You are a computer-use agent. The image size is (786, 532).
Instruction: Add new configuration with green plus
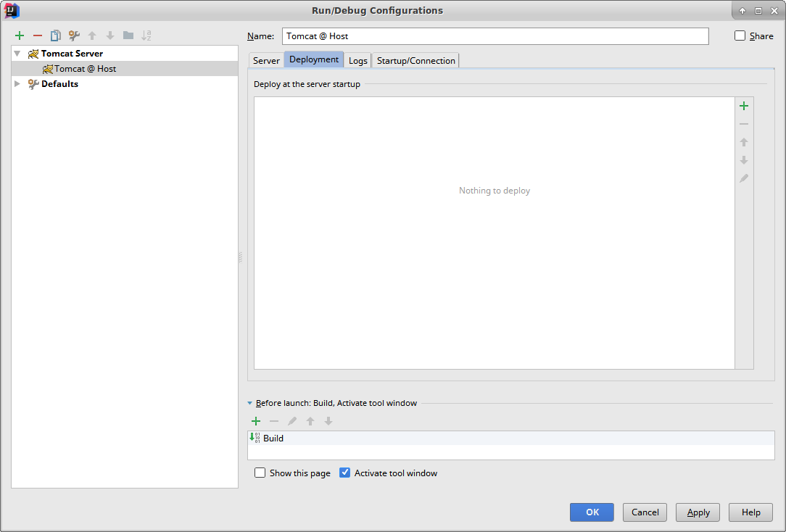tap(20, 36)
